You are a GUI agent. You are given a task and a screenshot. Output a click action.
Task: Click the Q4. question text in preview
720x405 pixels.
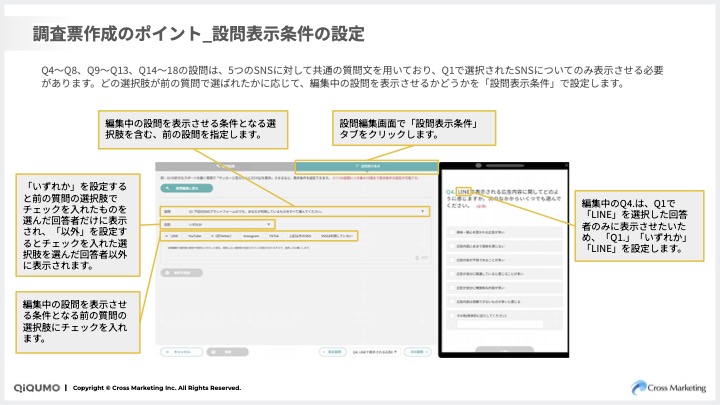(x=503, y=198)
